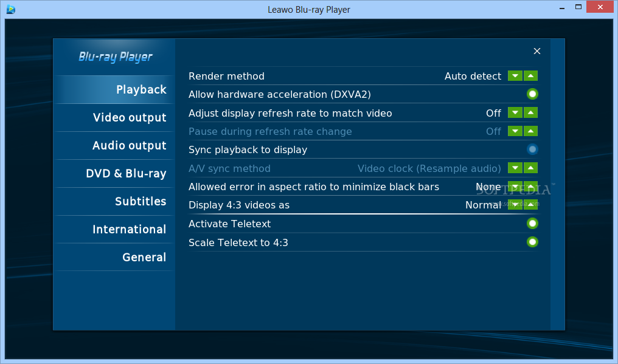Screen dimensions: 618x364
Task: Click the Leawo app icon in title bar
Action: point(10,9)
